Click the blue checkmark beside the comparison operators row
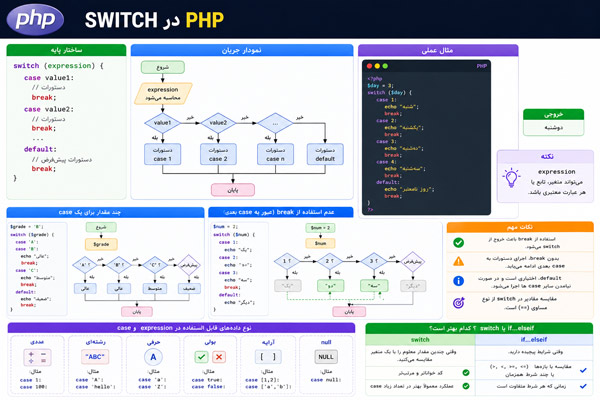The height and width of the screenshot is (400, 600). tap(583, 370)
